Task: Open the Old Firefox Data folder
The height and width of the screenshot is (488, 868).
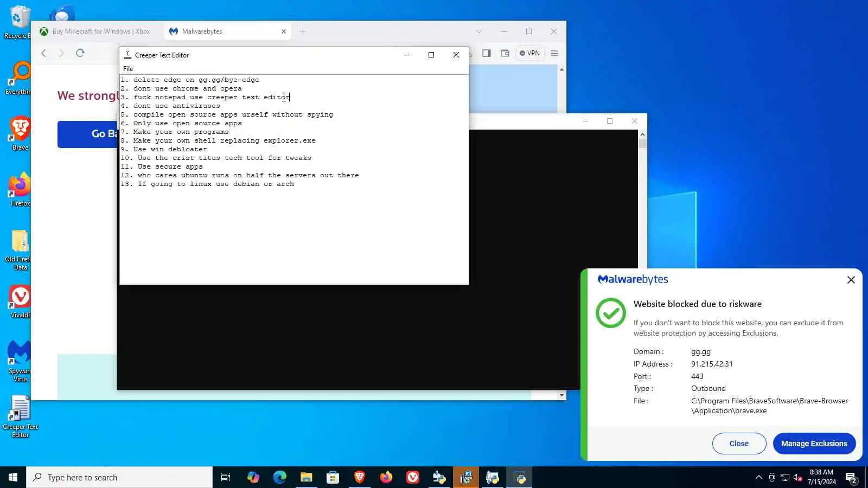Action: point(19,249)
